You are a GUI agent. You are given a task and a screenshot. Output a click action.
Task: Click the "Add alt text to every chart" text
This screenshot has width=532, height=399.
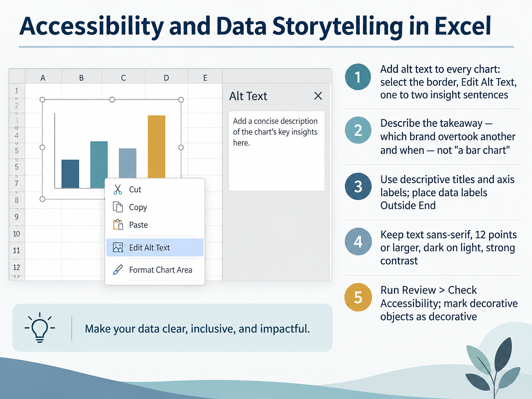coord(440,69)
